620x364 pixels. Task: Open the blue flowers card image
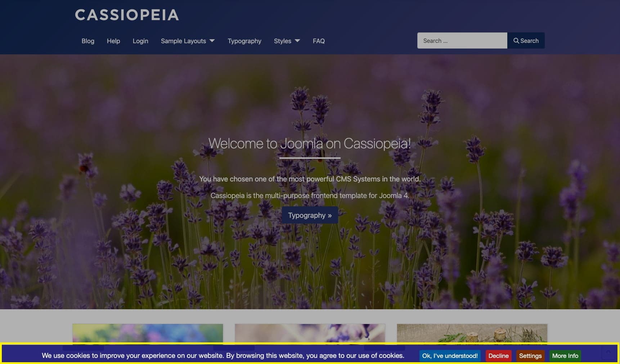[148, 333]
